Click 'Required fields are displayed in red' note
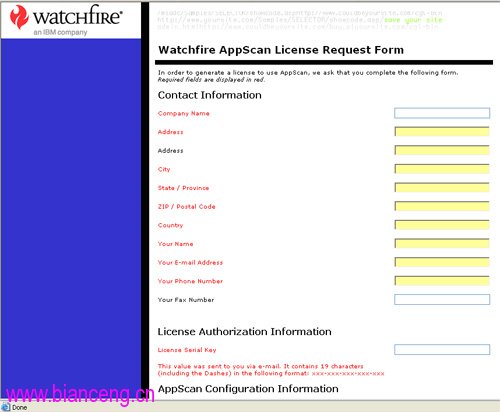 point(211,80)
